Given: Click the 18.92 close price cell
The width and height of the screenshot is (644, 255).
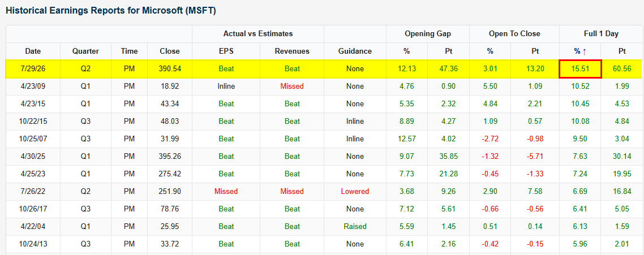Looking at the screenshot, I should [x=170, y=87].
